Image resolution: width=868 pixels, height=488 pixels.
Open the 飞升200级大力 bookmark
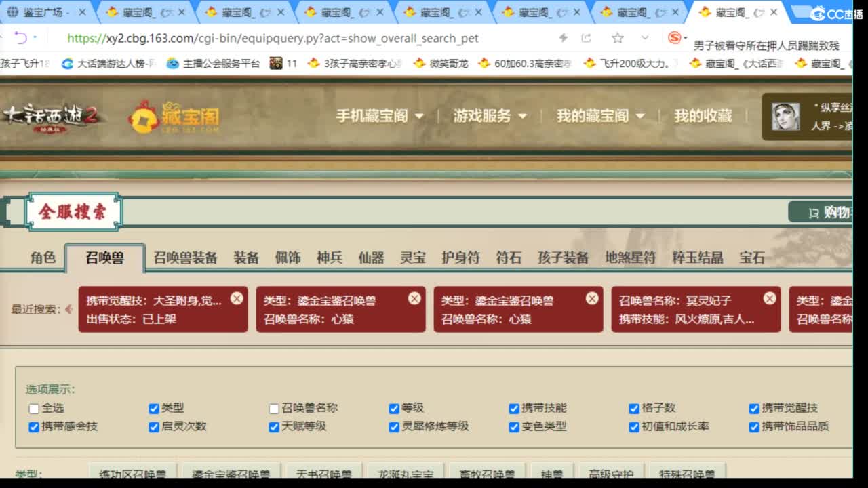(x=631, y=63)
